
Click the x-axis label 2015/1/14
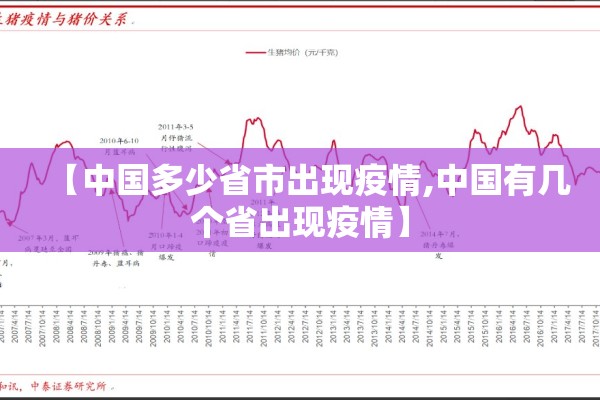(x=443, y=326)
